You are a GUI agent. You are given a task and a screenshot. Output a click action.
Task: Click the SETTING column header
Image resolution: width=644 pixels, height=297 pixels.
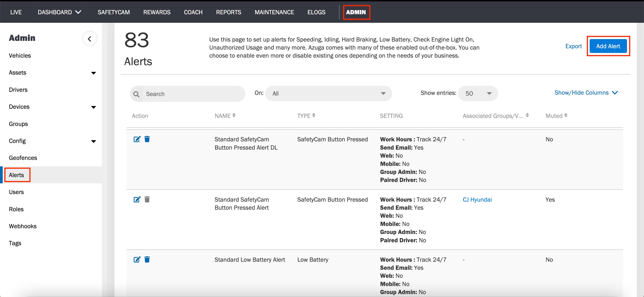391,116
